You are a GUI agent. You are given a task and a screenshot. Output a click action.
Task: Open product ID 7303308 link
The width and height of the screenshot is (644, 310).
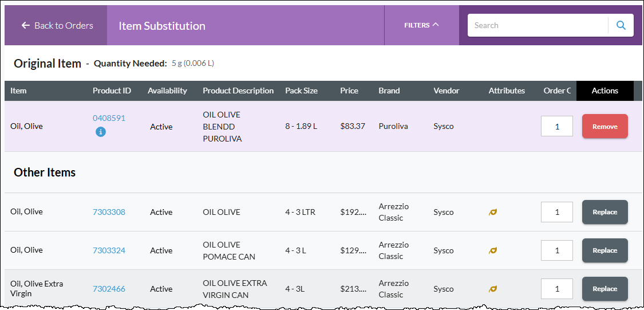pyautogui.click(x=109, y=212)
